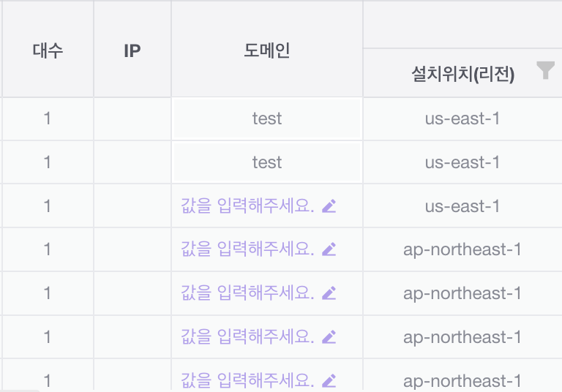Screen dimensions: 562x392
Task: Click the pencil edit icon in the third row
Action: click(329, 206)
